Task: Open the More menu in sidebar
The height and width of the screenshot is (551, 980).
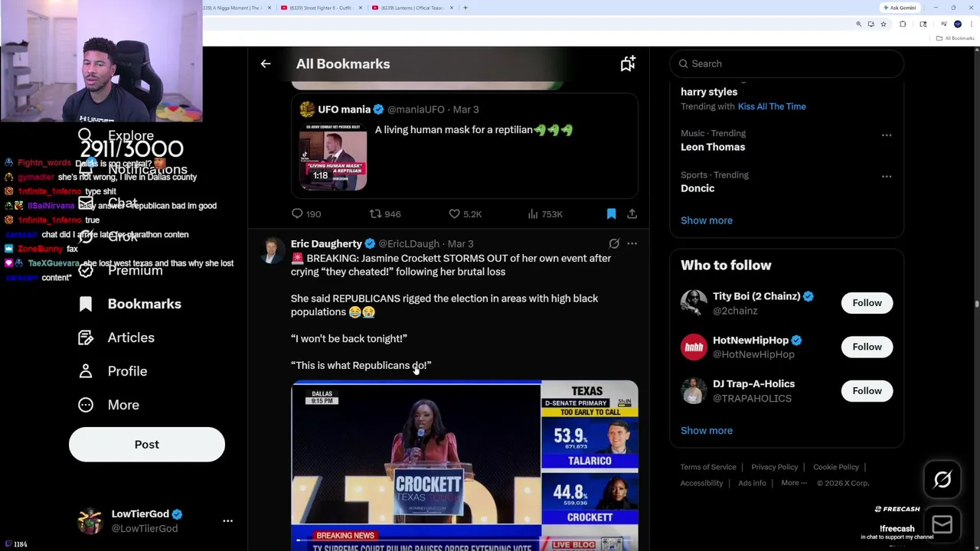Action: 123,405
